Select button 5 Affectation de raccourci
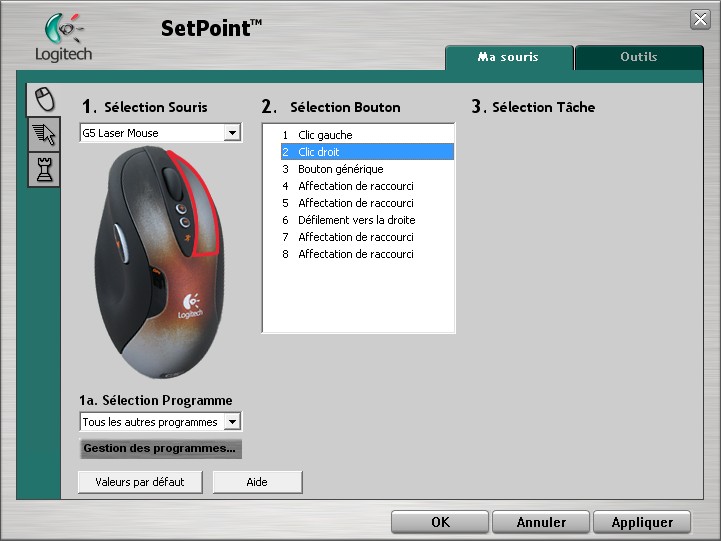Image resolution: width=721 pixels, height=541 pixels. click(367, 203)
